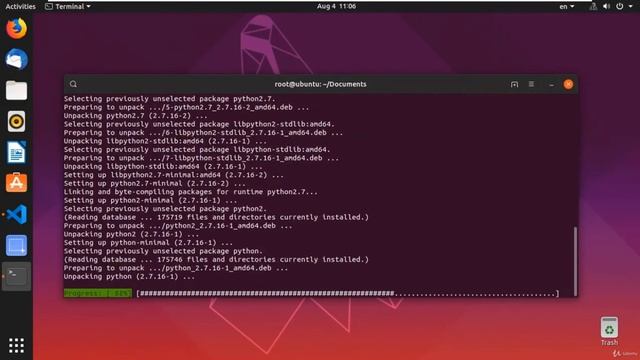Click line 'Setting up python2.7-minimal (2.7.16-2)'
Image resolution: width=640 pixels, height=360 pixels.
155,183
